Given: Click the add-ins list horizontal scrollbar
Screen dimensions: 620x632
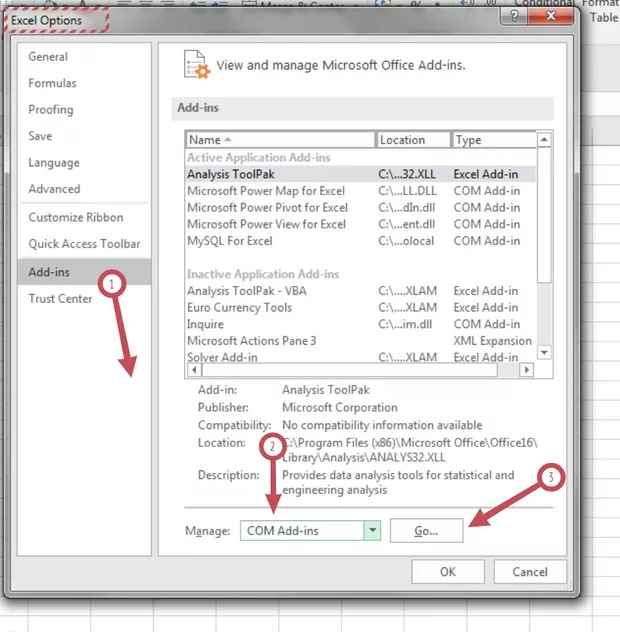Looking at the screenshot, I should click(x=350, y=370).
